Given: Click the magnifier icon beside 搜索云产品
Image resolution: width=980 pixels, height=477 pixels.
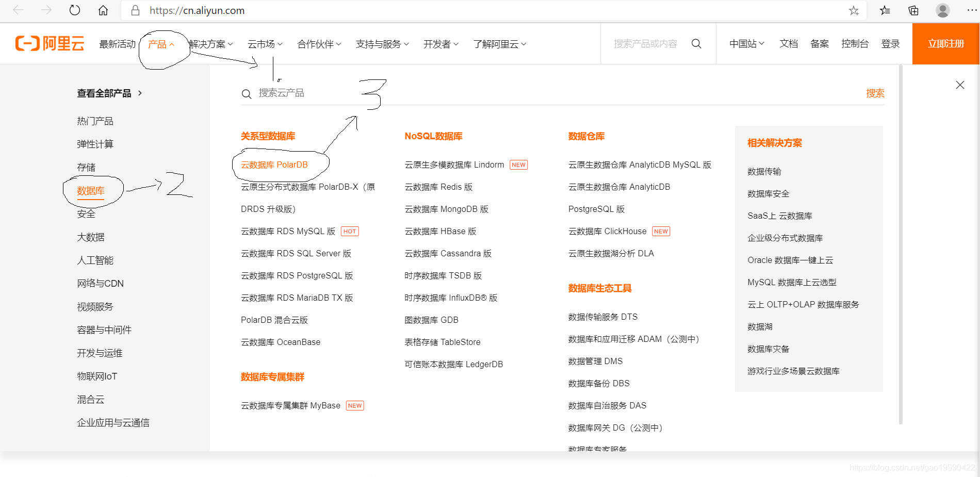Looking at the screenshot, I should pos(247,94).
